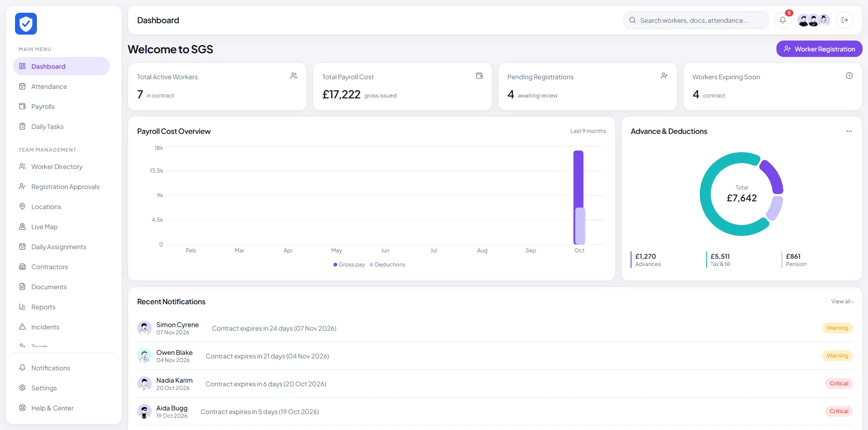Click the add-user icon on Pending Registrations

click(x=664, y=76)
